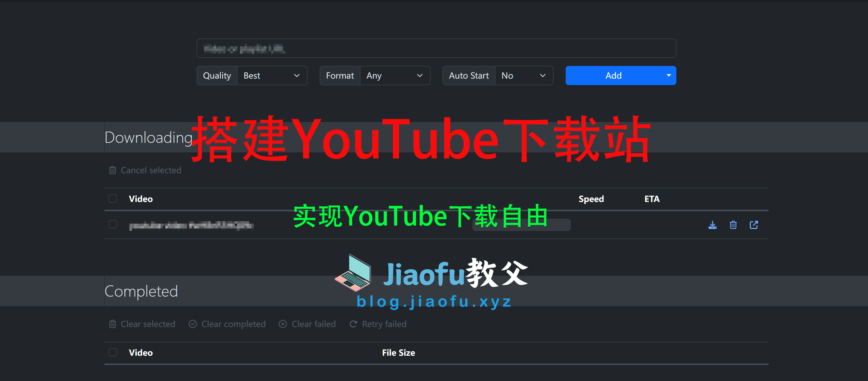The height and width of the screenshot is (381, 868).
Task: Click the x-circle icon beside Clear failed
Action: click(283, 324)
